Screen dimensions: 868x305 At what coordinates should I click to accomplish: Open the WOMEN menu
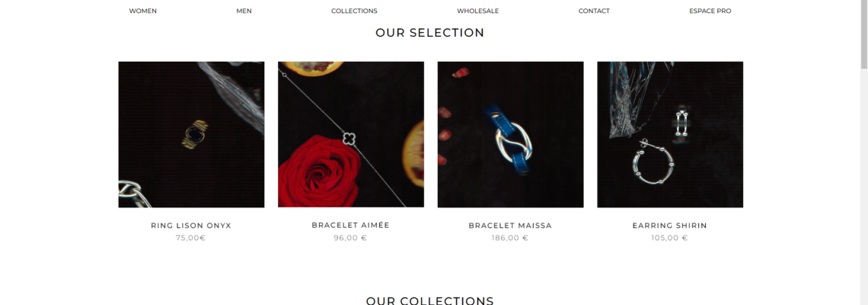tap(143, 11)
